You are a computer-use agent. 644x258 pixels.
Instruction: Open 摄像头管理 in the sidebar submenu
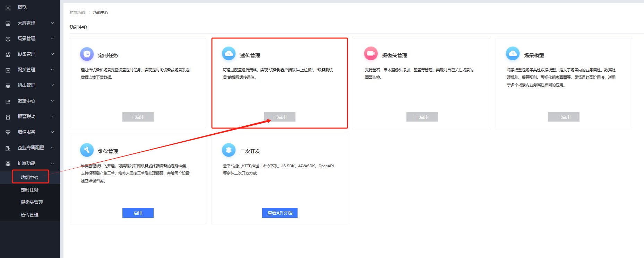click(32, 202)
